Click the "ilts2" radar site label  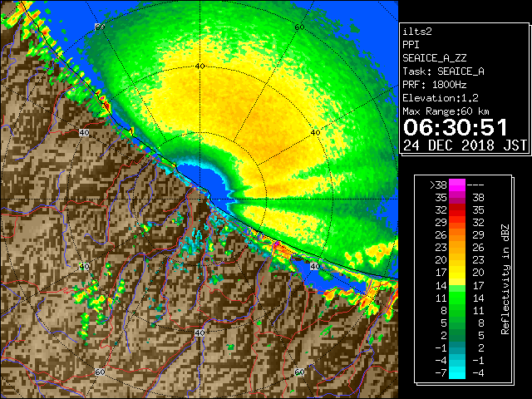417,32
